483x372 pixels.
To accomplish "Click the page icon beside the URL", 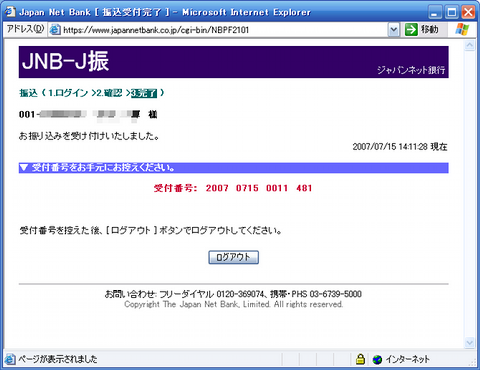I will click(x=55, y=30).
